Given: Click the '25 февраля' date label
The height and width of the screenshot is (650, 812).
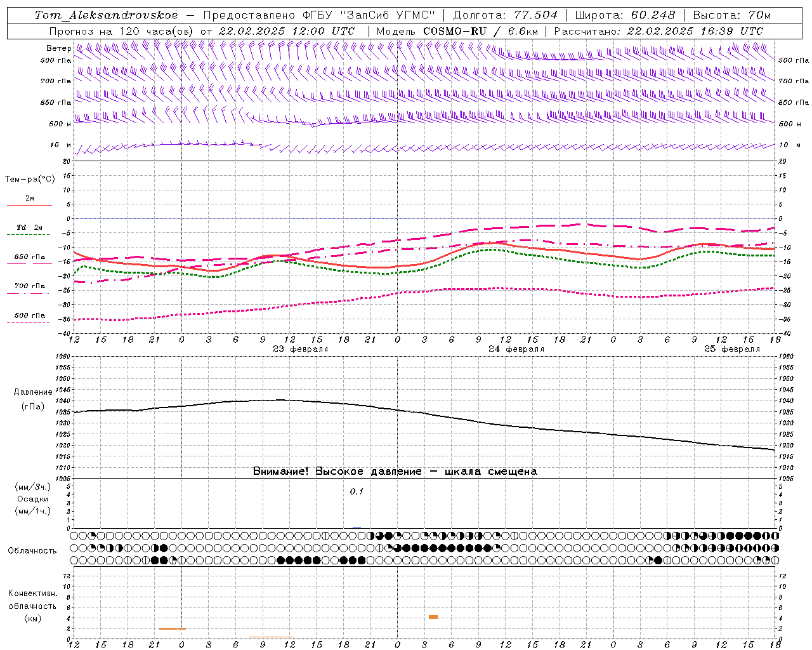Looking at the screenshot, I should (732, 349).
